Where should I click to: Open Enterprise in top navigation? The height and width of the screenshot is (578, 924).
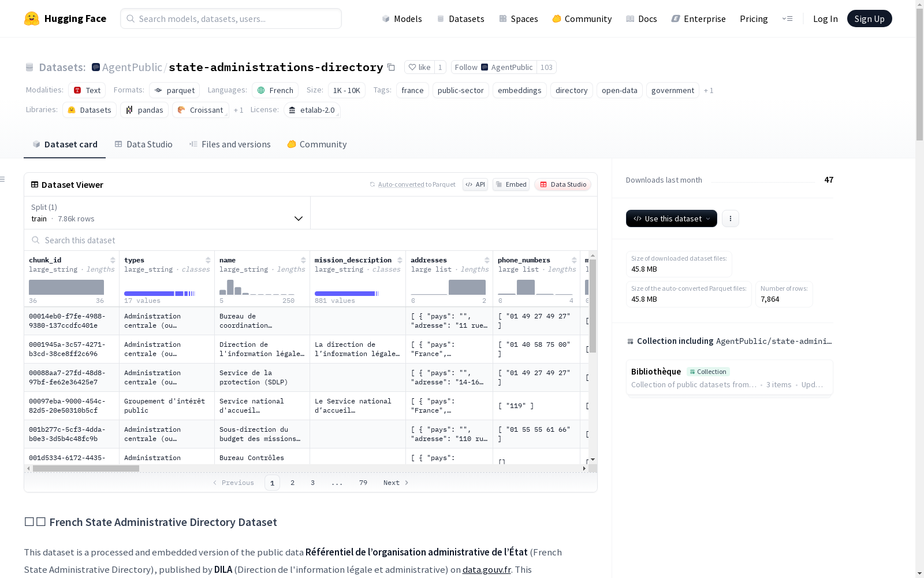pyautogui.click(x=698, y=18)
